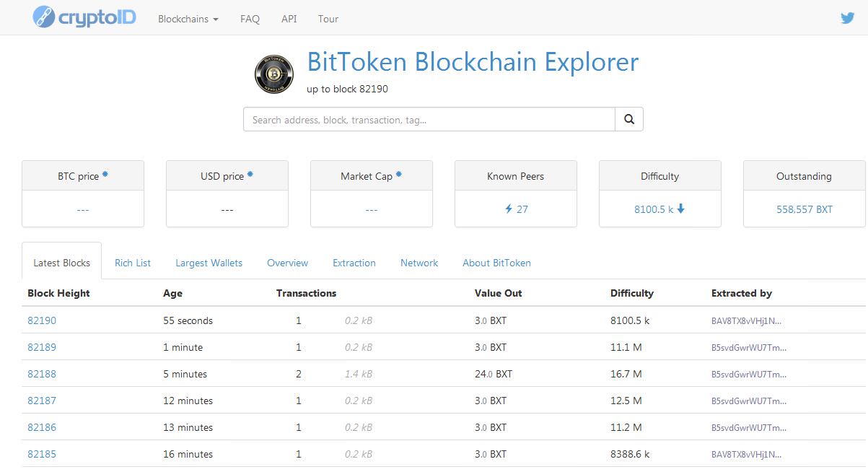This screenshot has height=472, width=868.
Task: Click the Value Out column header
Action: click(498, 293)
